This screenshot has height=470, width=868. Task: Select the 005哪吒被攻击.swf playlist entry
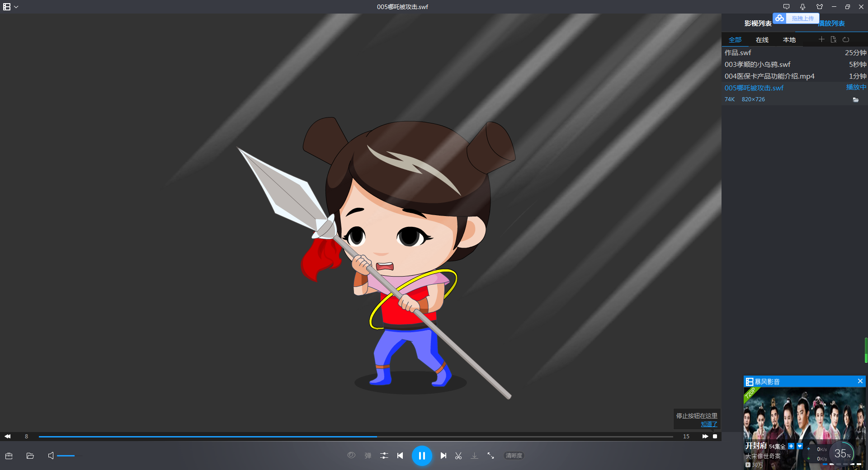[x=794, y=88]
